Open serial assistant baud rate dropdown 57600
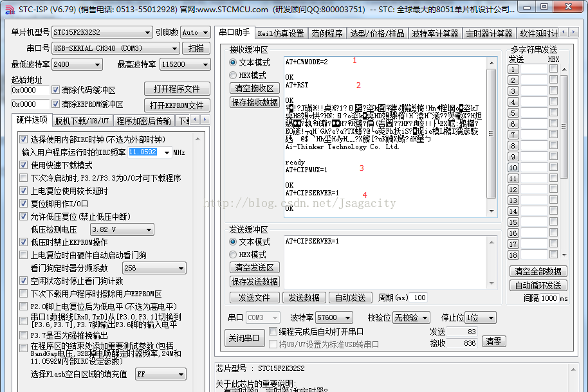 (x=334, y=318)
